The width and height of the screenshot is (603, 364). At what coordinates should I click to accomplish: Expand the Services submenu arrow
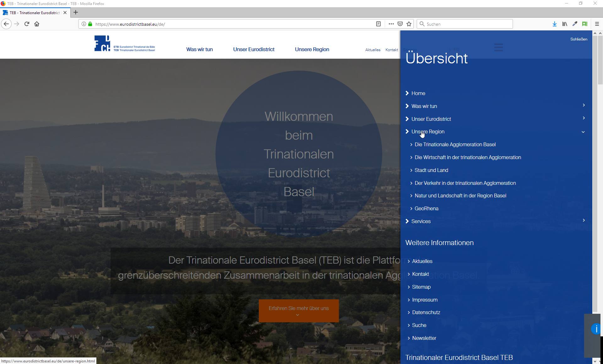point(584,221)
